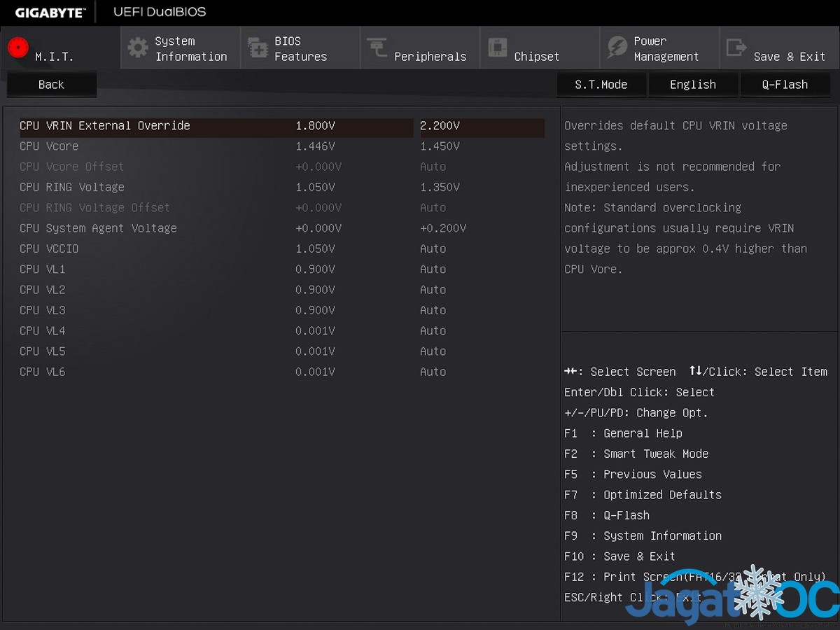
Task: Click the F1 General Help hint
Action: click(x=623, y=433)
